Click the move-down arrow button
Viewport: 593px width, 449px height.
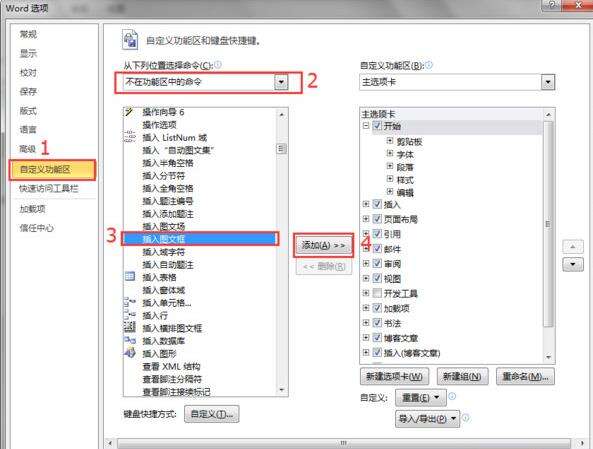[x=573, y=264]
